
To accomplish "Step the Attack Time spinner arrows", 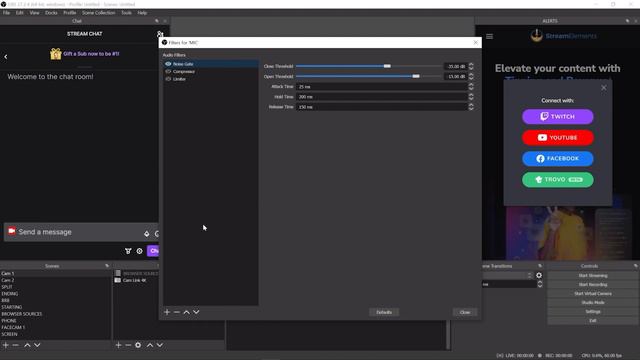I will click(x=471, y=87).
